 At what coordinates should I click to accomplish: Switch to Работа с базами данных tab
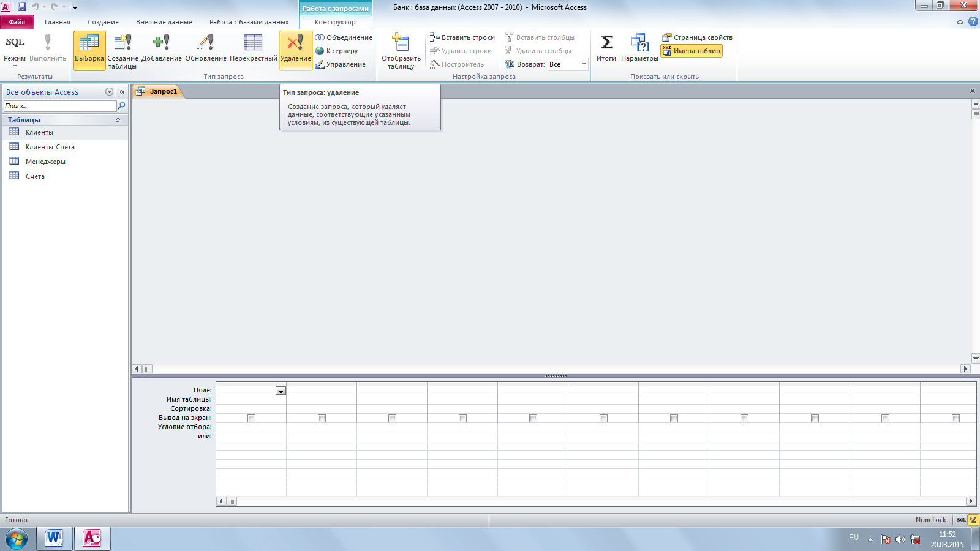click(249, 22)
